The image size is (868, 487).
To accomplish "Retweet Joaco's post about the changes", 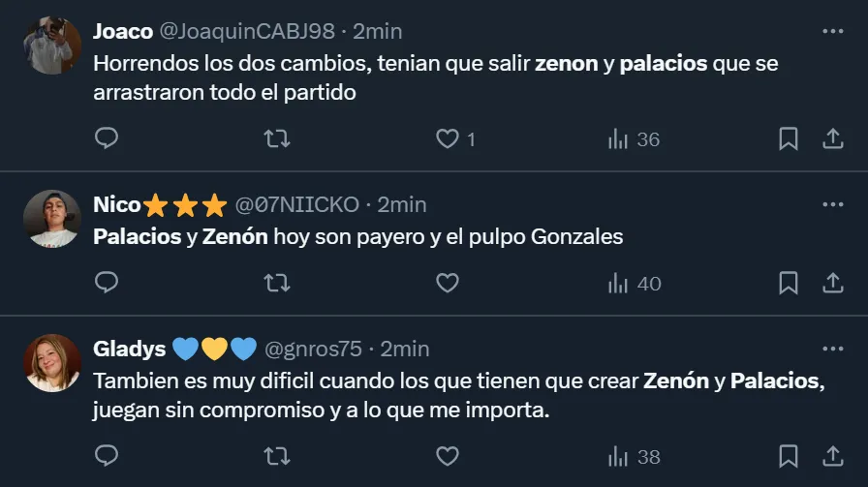I will pos(277,138).
